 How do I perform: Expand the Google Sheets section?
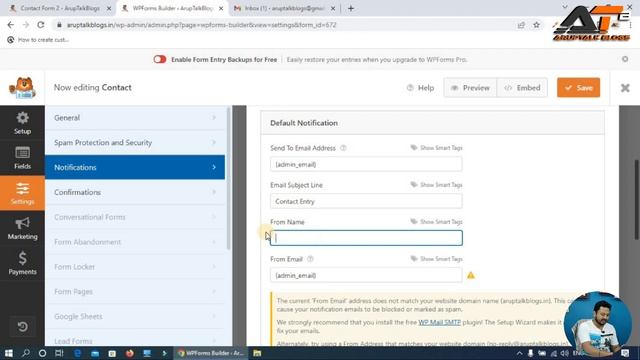click(135, 317)
